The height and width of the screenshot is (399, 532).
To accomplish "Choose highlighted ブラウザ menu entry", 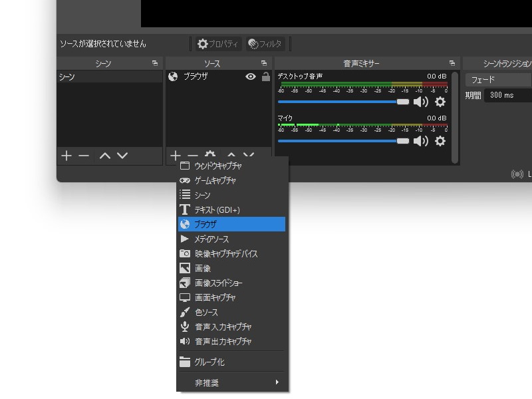I will point(231,224).
